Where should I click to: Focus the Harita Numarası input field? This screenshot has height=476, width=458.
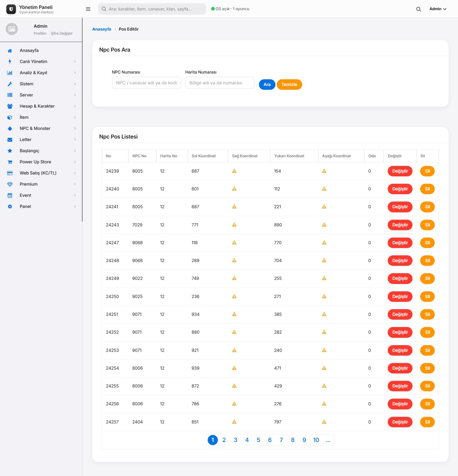click(x=220, y=83)
